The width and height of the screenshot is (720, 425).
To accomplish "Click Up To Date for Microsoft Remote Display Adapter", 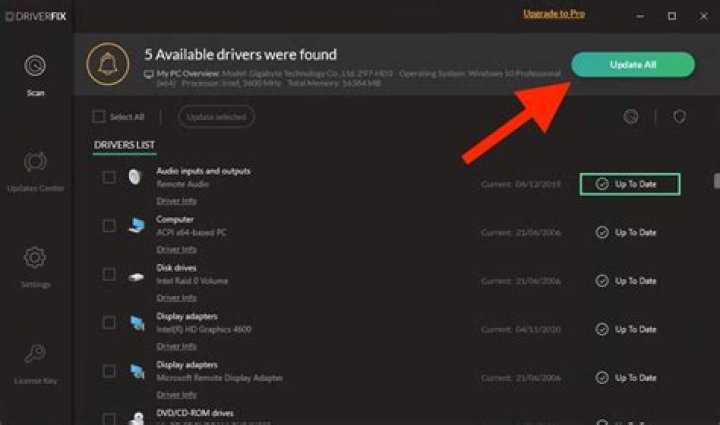I will tap(626, 378).
